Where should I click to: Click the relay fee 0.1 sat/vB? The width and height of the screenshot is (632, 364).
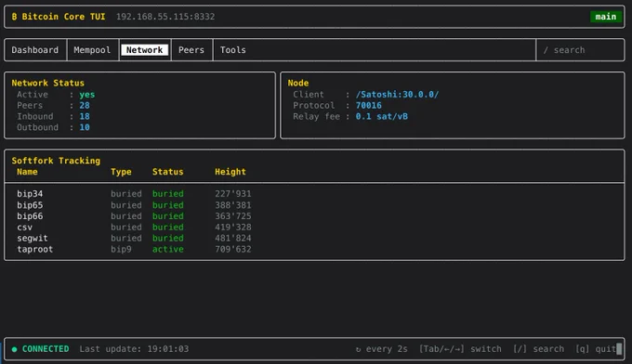(x=381, y=116)
